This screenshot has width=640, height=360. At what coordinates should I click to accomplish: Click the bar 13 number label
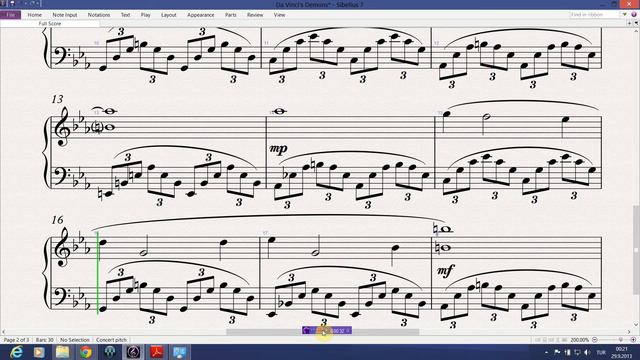tap(58, 99)
